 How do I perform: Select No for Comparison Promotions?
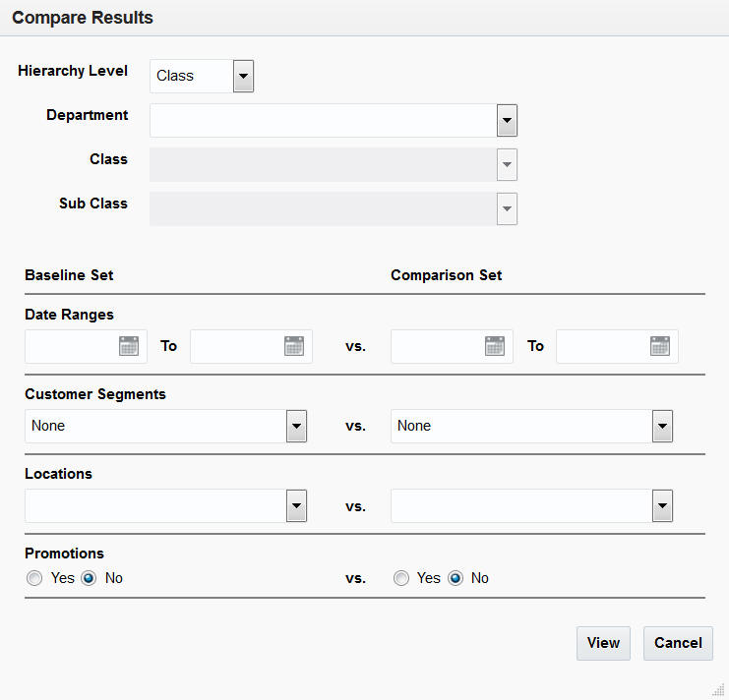tap(456, 578)
